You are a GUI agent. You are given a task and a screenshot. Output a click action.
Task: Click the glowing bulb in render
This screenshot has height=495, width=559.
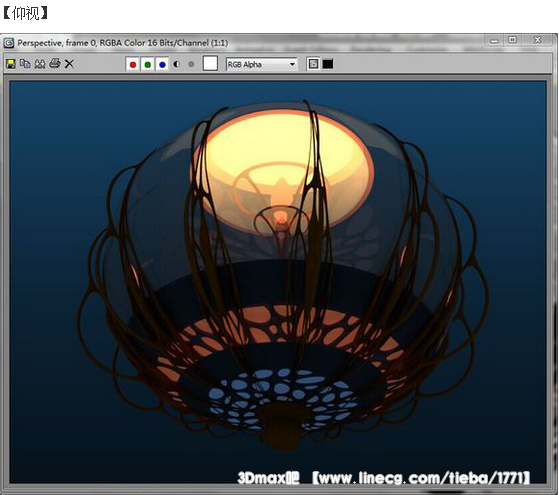[281, 218]
